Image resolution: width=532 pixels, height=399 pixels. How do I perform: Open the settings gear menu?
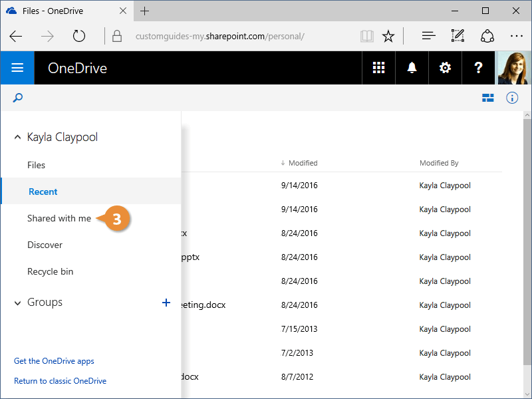pyautogui.click(x=445, y=68)
